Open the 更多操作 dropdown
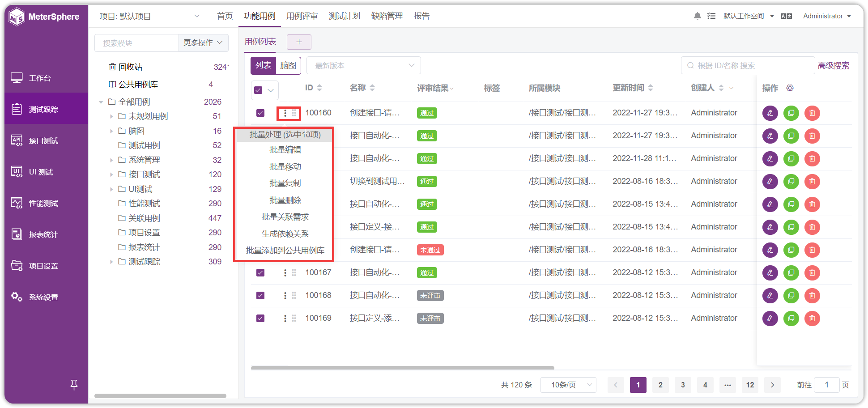 click(x=203, y=42)
